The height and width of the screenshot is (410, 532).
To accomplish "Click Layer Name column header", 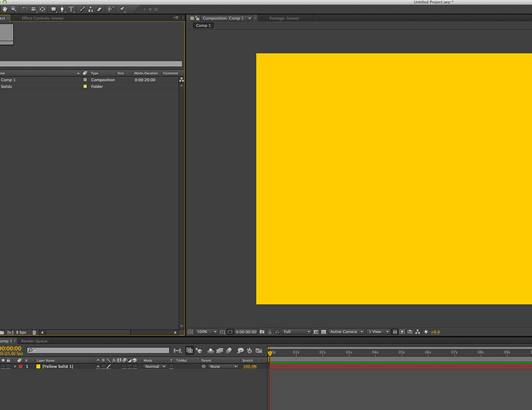I will tap(46, 360).
